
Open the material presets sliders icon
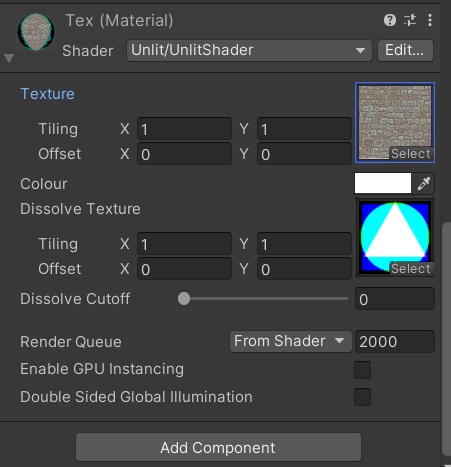pyautogui.click(x=410, y=20)
